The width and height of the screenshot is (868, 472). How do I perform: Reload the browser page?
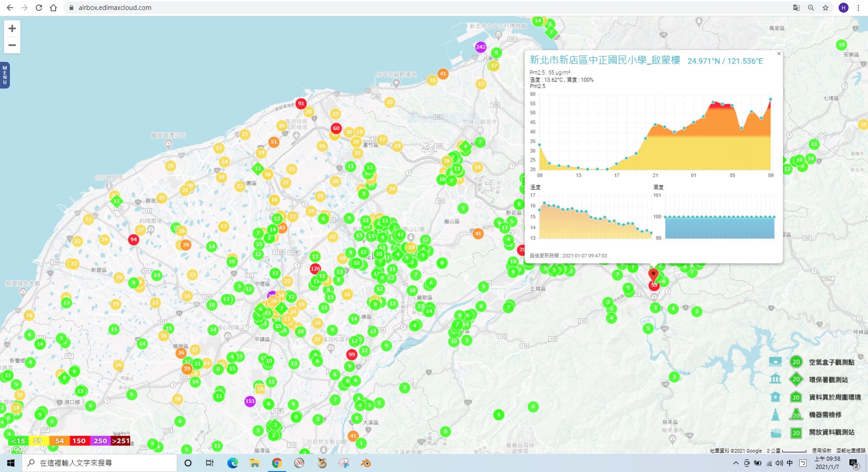[x=39, y=8]
